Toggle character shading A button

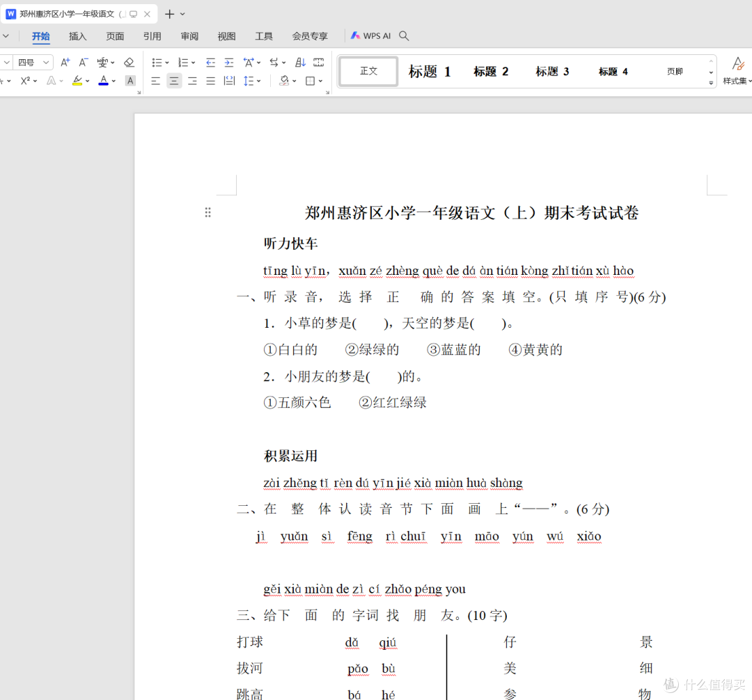130,81
